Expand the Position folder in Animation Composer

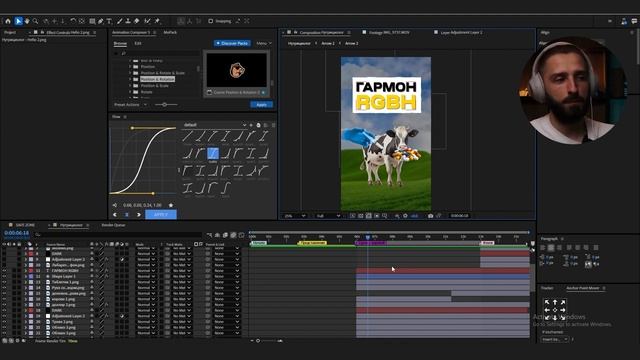pyautogui.click(x=130, y=67)
